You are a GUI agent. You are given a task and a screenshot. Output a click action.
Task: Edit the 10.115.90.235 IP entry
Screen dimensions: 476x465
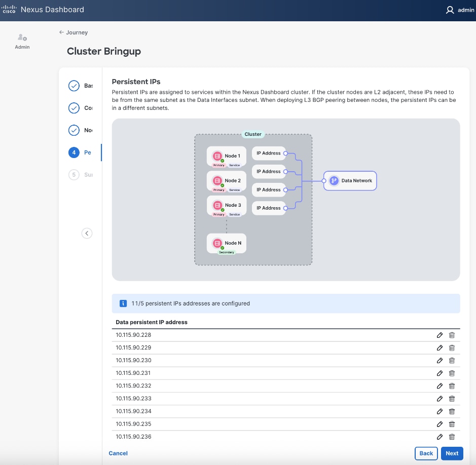440,424
